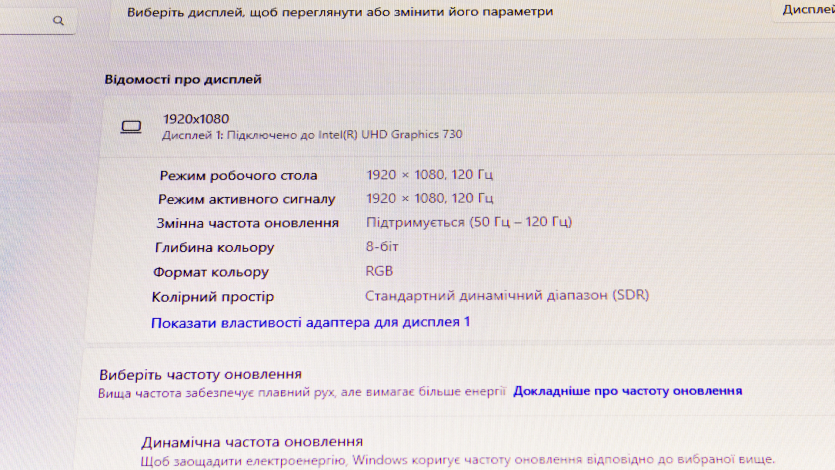Click the Режим активного сигналу value
Screen dimensions: 835x470
coord(430,198)
